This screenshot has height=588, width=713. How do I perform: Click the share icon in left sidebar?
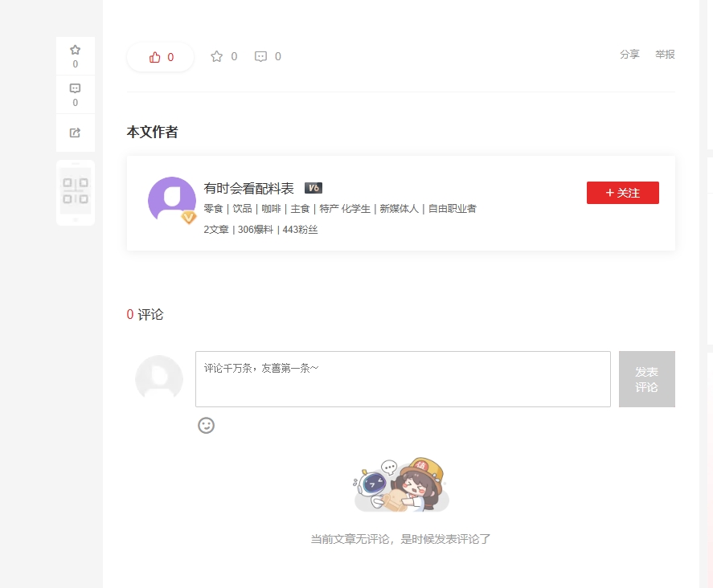click(x=75, y=133)
